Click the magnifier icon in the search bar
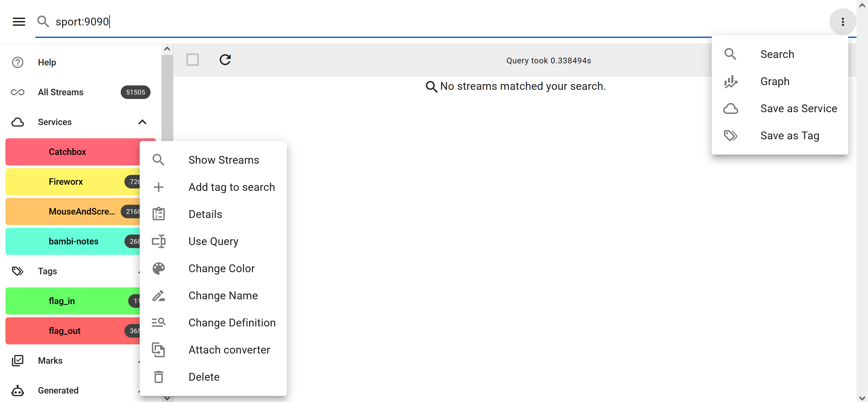This screenshot has width=868, height=402. click(x=43, y=21)
